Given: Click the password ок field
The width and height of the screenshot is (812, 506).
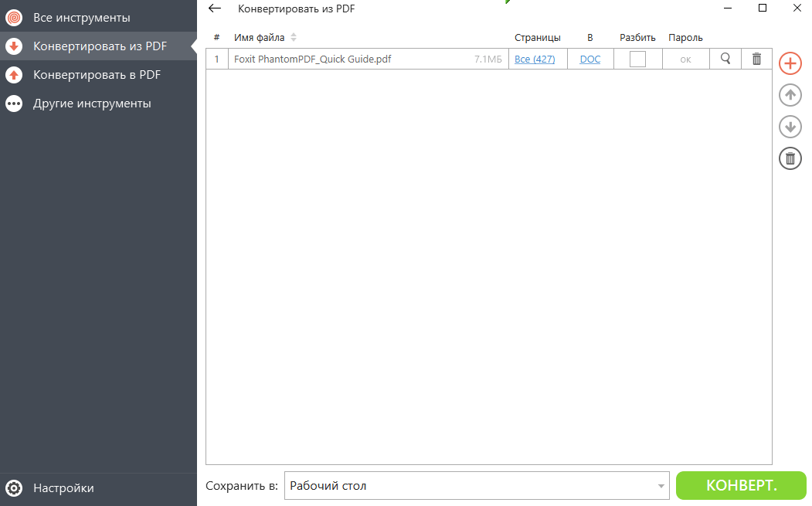Looking at the screenshot, I should pos(685,59).
